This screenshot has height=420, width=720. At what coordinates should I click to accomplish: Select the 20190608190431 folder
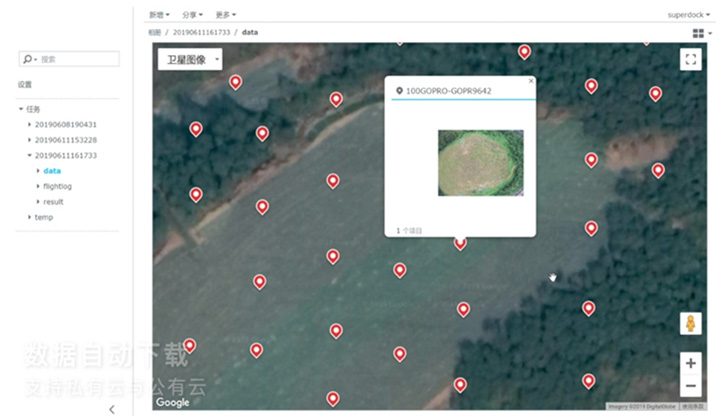pyautogui.click(x=66, y=124)
